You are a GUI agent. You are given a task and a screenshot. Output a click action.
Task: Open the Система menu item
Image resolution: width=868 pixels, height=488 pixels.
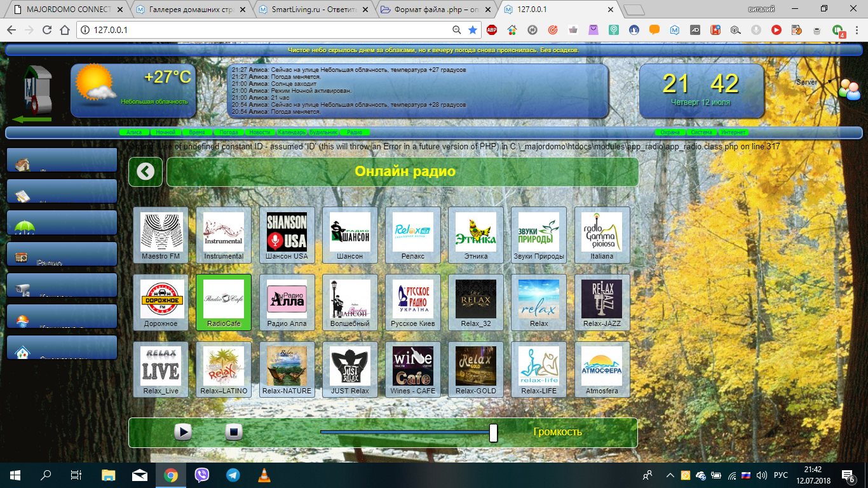click(702, 132)
